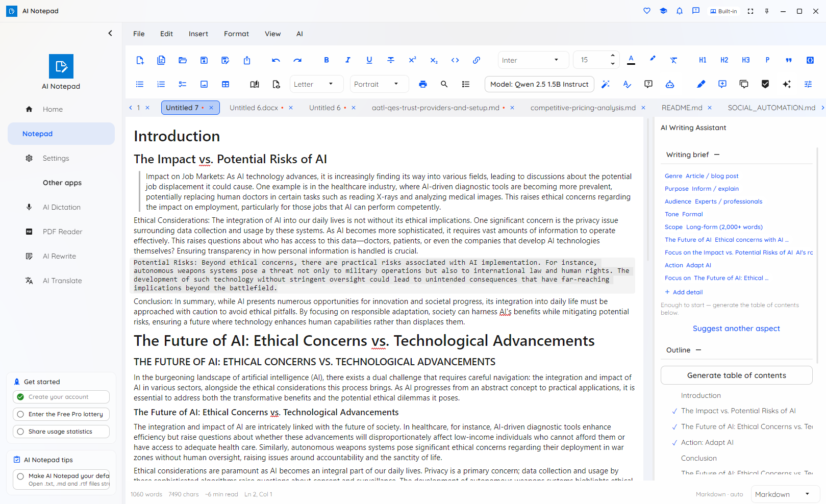Viewport: 826px width, 504px height.
Task: Toggle italic formatting
Action: (x=348, y=60)
